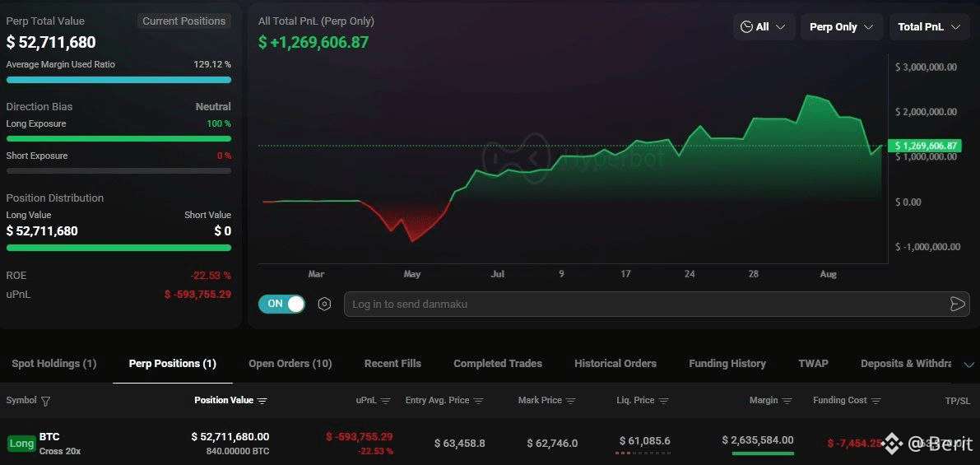Viewport: 980px width, 465px height.
Task: Click the $ 2,635,584.00 margin cell
Action: coord(758,440)
